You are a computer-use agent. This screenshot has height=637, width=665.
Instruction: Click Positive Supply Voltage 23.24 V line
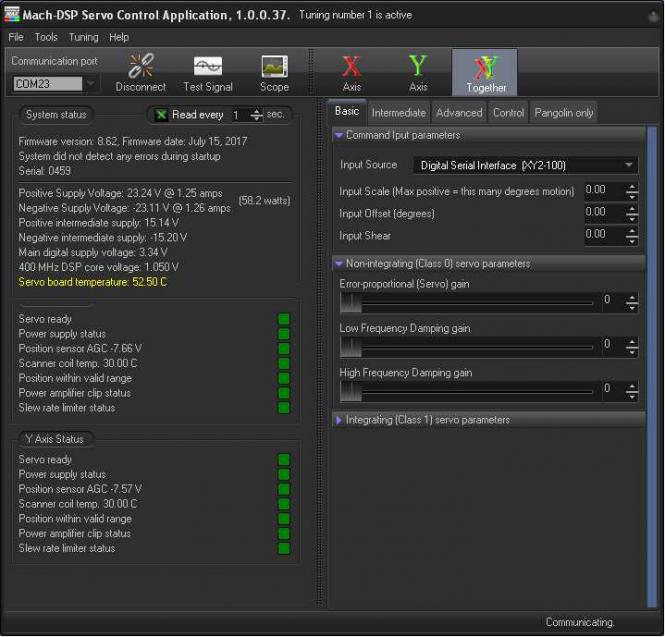[120, 193]
